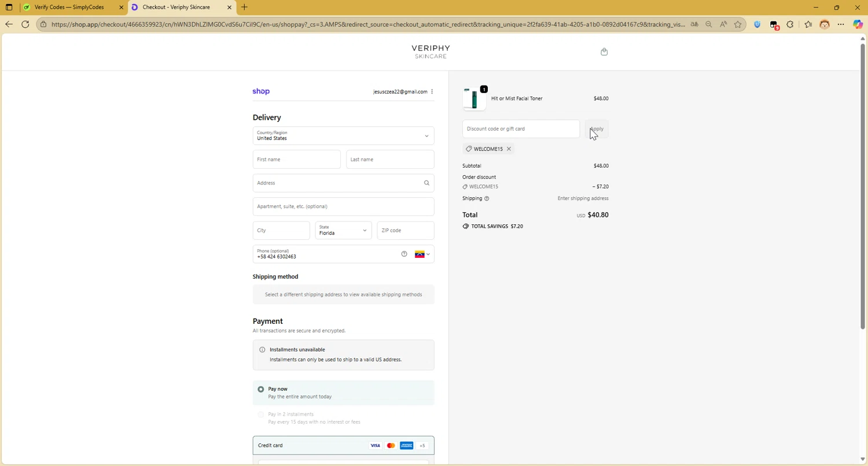Open the Favorites list icon

tap(808, 24)
